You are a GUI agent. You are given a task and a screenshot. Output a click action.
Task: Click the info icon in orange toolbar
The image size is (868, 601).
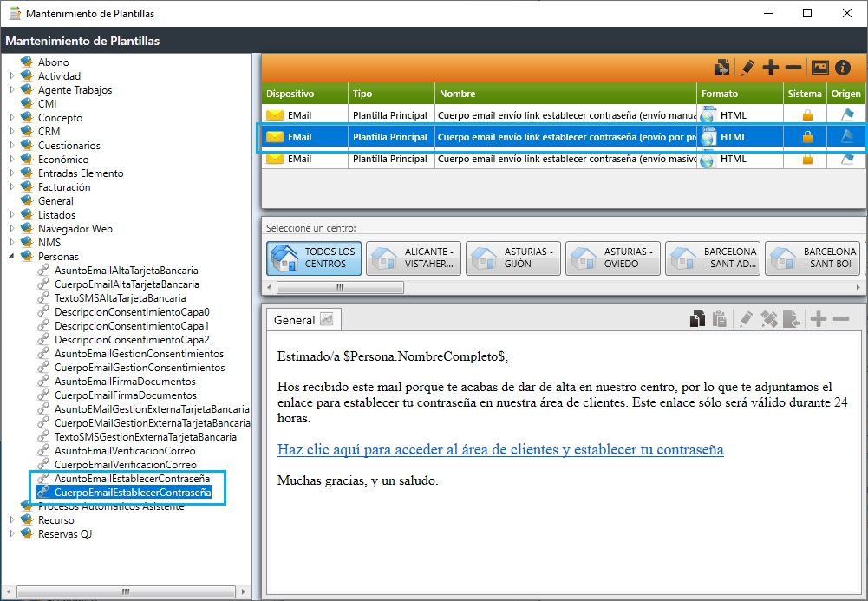pyautogui.click(x=843, y=68)
